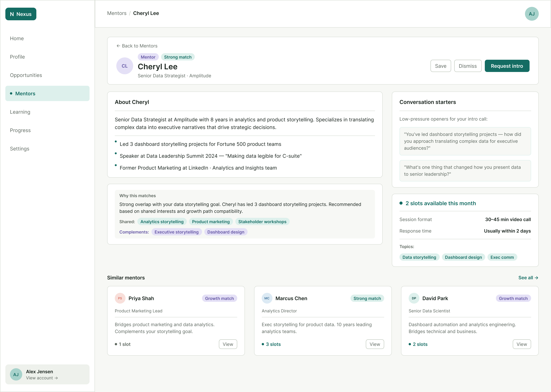This screenshot has width=551, height=392.
Task: View David Park's profile
Action: tap(522, 344)
